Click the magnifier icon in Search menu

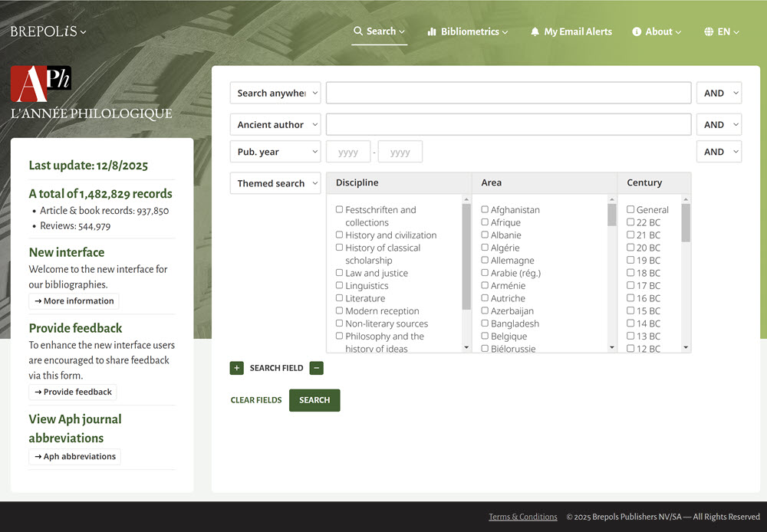coord(357,31)
